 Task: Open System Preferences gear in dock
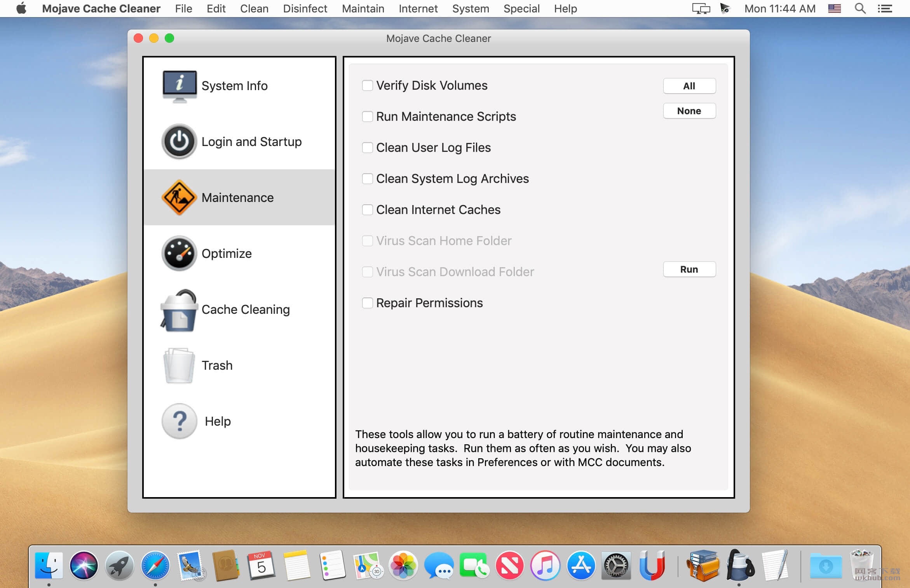click(616, 565)
